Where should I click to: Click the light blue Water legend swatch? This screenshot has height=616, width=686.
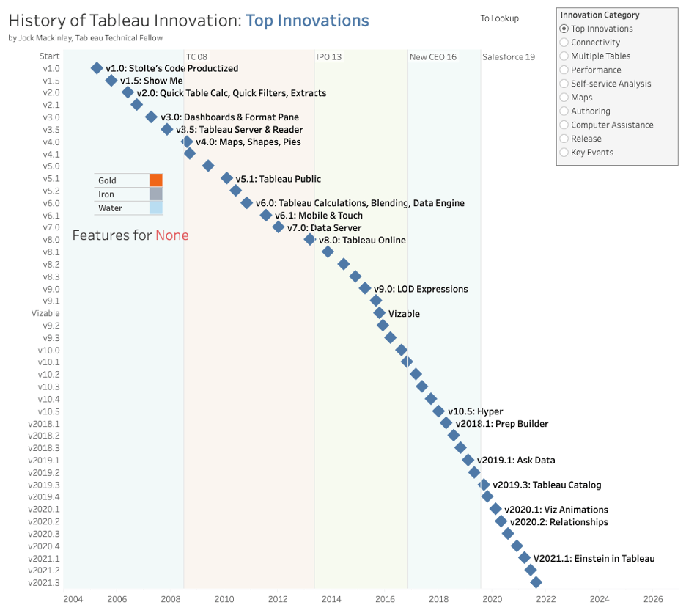coord(155,208)
